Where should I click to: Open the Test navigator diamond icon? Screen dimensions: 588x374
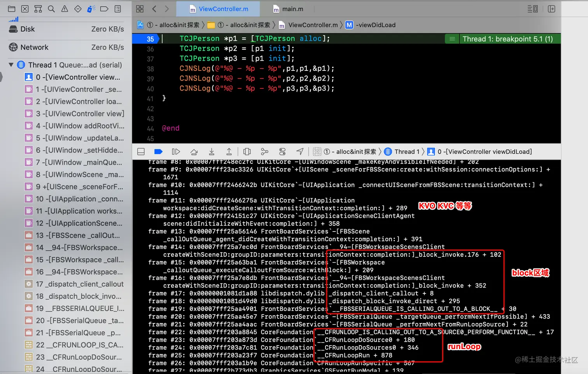click(x=78, y=9)
